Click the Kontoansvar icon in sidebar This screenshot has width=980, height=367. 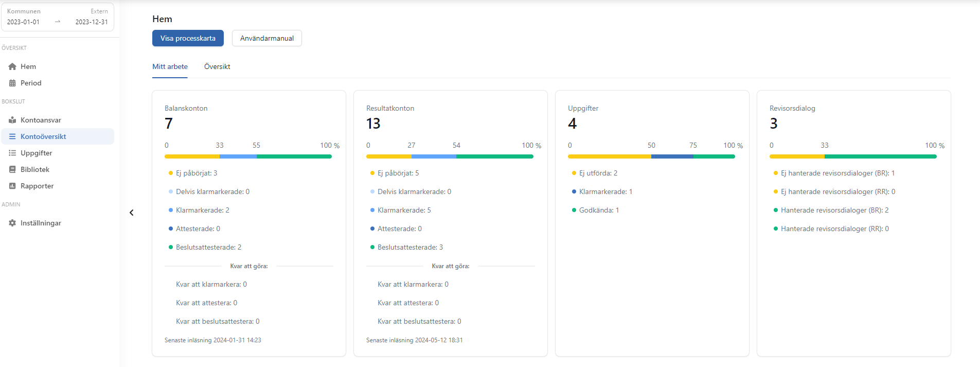(12, 120)
